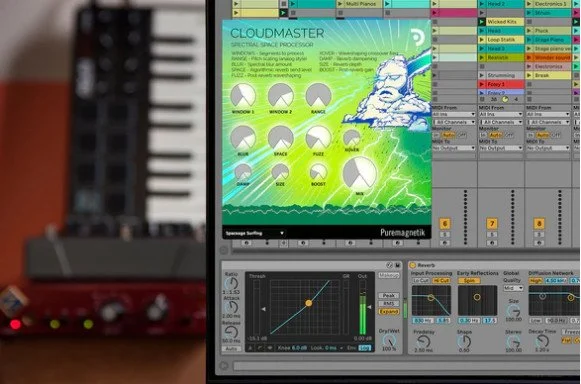This screenshot has height=384, width=581.
Task: Open track 6 MIDI From All Ins dropdown
Action: point(454,114)
